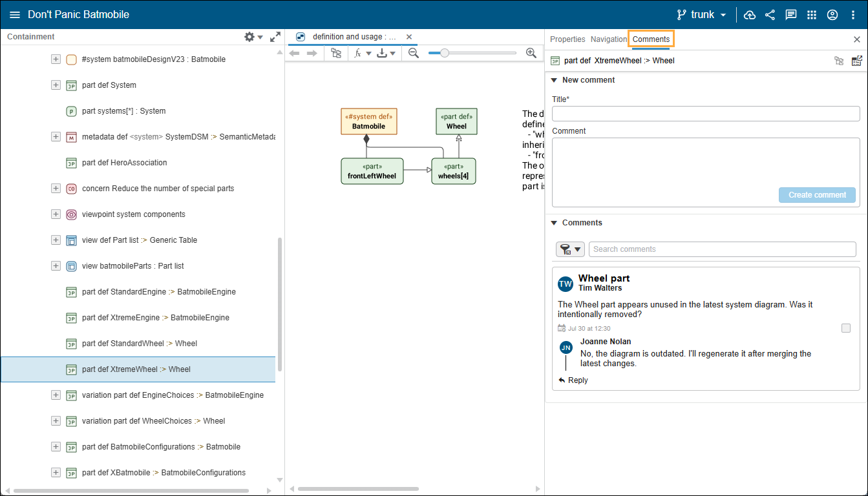Screen dimensions: 868x496
Task: Click the open-externally icon in XtremeWheel header
Action: click(857, 61)
